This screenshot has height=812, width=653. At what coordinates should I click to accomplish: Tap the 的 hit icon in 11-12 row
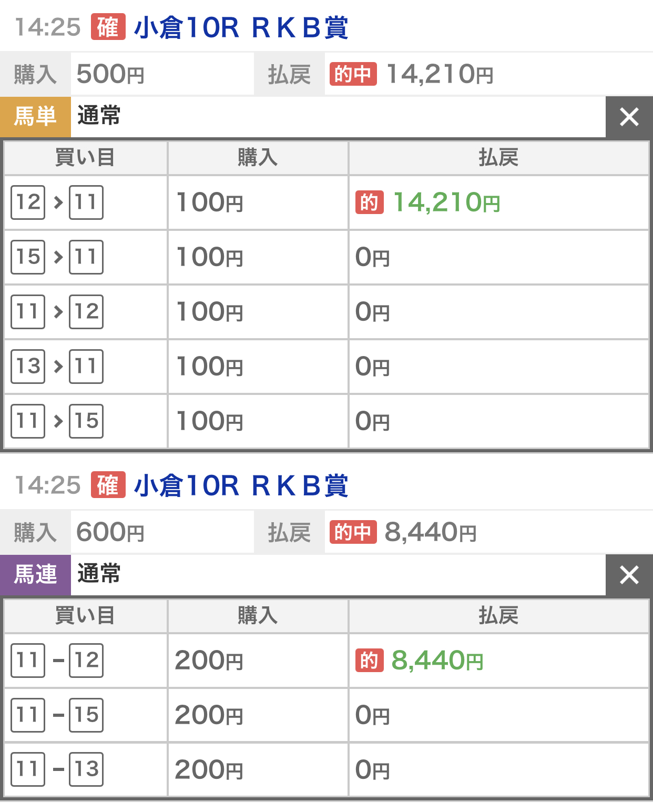[370, 661]
